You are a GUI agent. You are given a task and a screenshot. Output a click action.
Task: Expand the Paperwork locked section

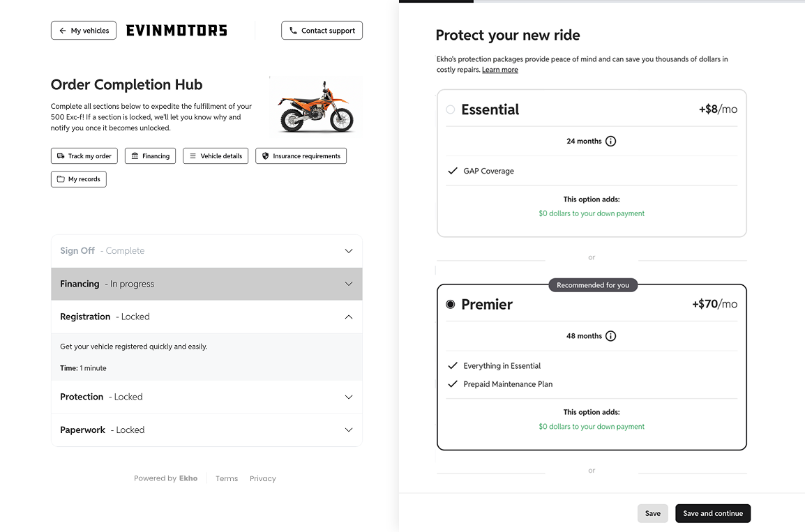tap(349, 430)
